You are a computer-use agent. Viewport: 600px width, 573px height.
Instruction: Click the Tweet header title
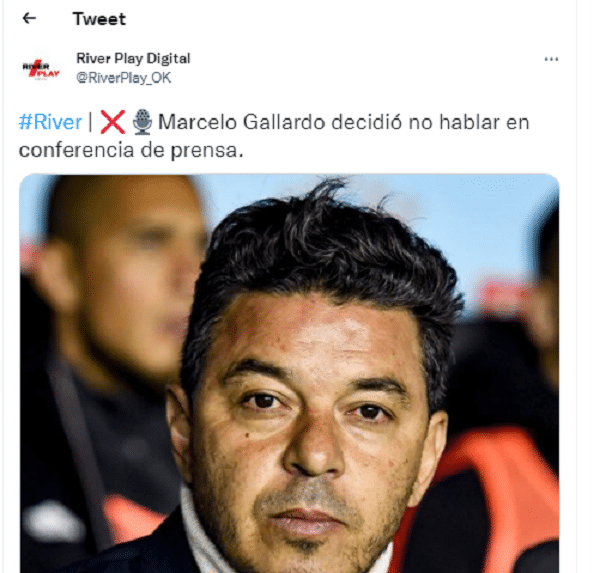[99, 19]
